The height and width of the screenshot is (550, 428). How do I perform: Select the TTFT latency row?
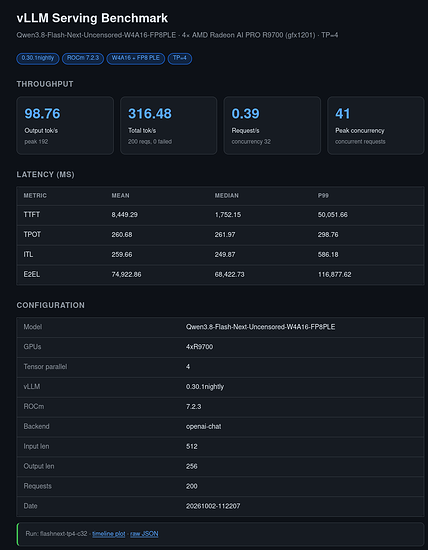pos(220,215)
